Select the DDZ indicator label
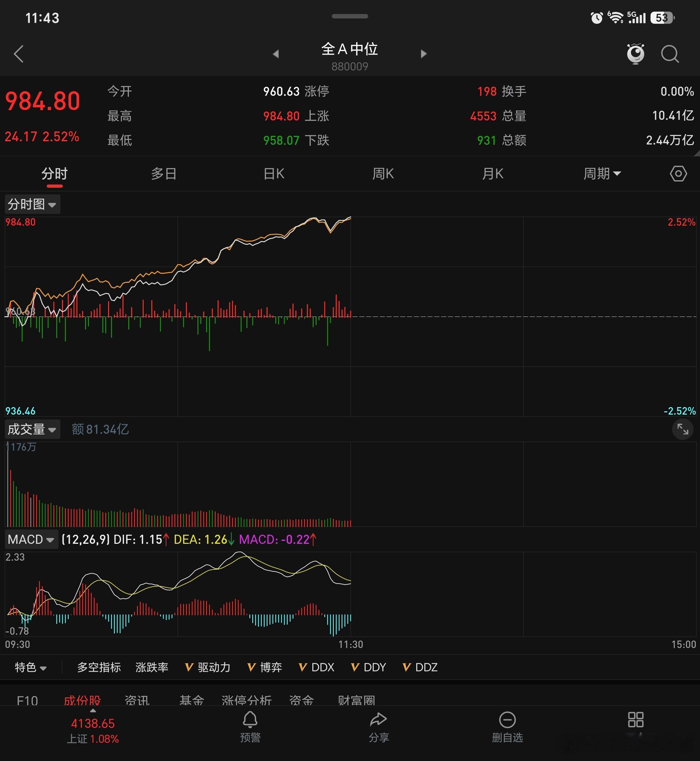 click(x=427, y=667)
